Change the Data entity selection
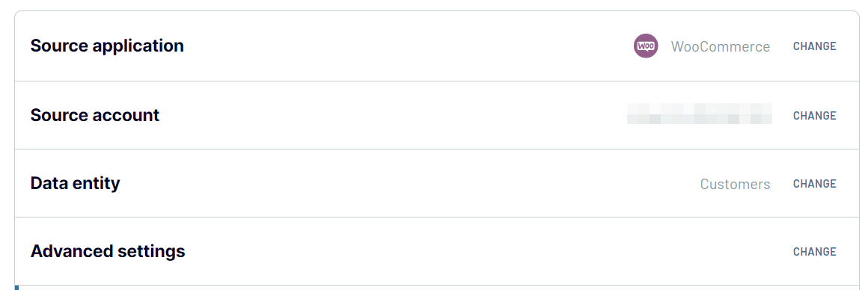The width and height of the screenshot is (868, 290). (x=814, y=184)
